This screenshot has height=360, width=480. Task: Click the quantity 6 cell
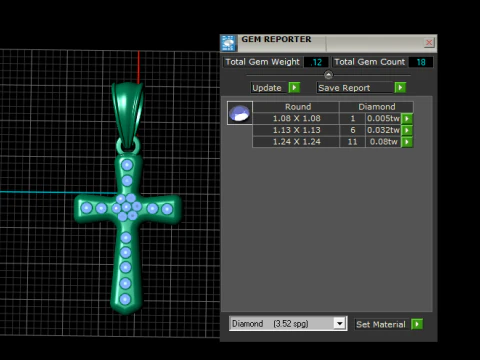coord(352,130)
